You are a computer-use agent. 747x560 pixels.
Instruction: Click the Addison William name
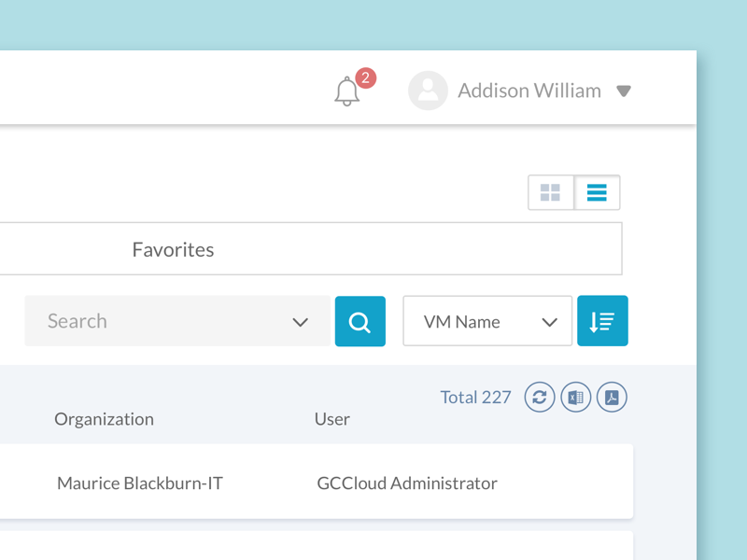529,91
